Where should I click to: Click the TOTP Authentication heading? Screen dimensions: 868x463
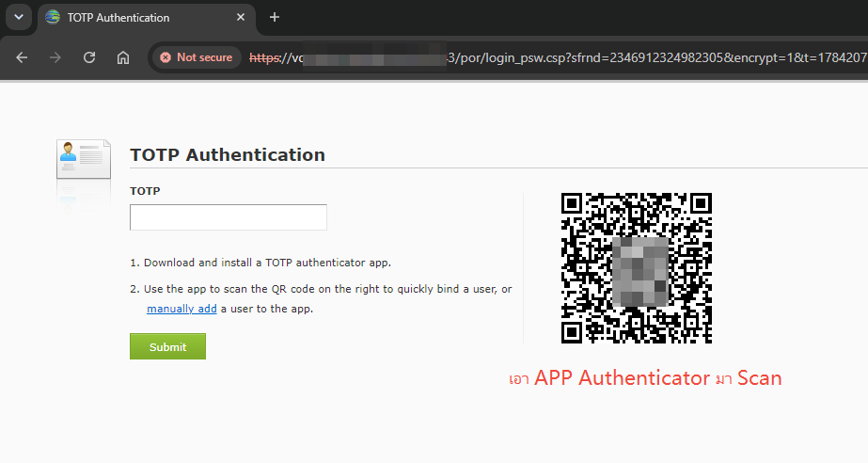tap(228, 154)
